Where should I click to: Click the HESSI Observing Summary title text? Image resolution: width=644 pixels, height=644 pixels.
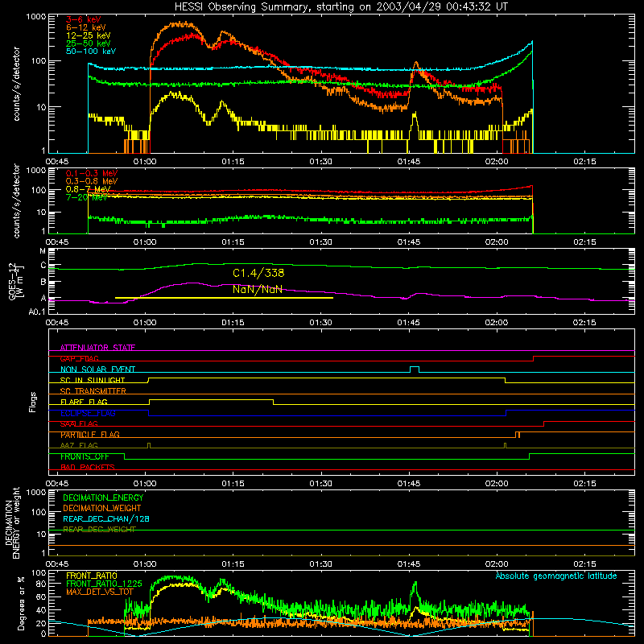pyautogui.click(x=341, y=7)
